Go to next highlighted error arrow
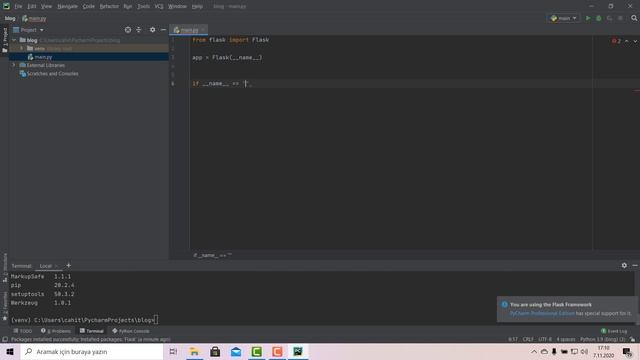Image resolution: width=640 pixels, height=360 pixels. tap(635, 41)
